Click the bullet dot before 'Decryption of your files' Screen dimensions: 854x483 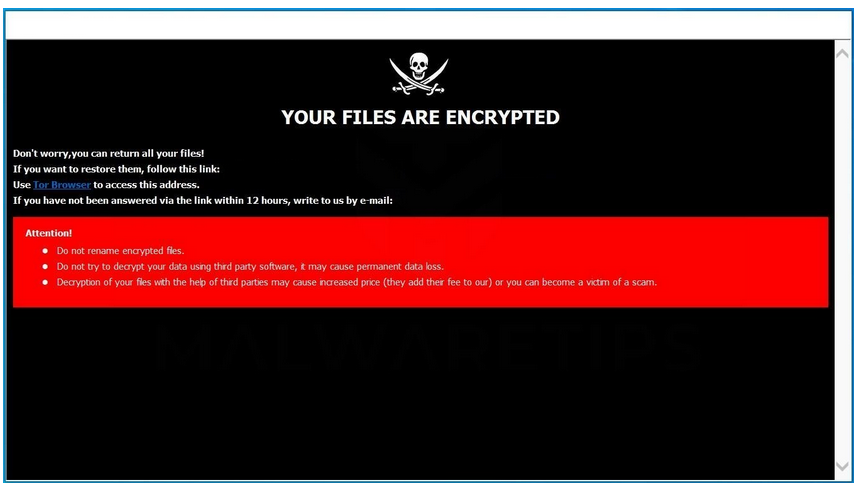(x=45, y=283)
